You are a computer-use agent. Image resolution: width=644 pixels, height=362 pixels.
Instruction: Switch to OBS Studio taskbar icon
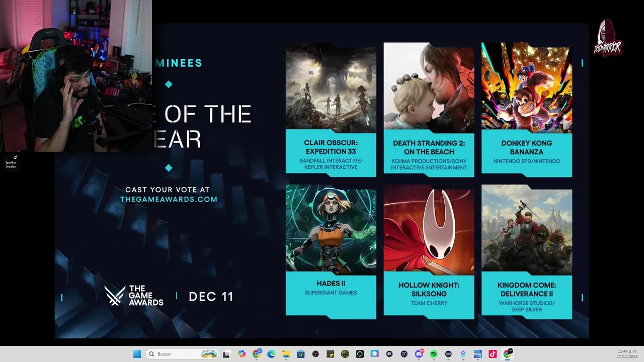[315, 354]
